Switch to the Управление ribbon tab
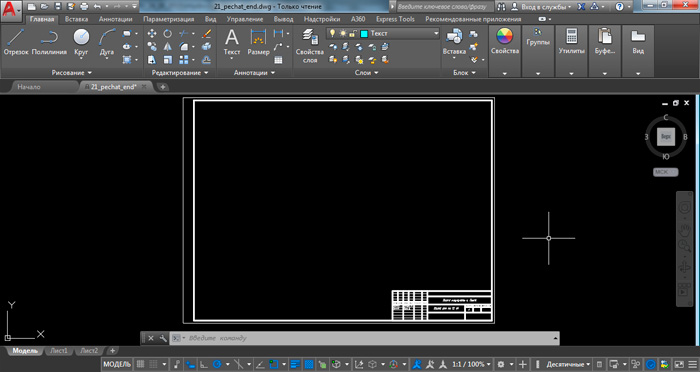This screenshot has width=700, height=372. point(245,19)
